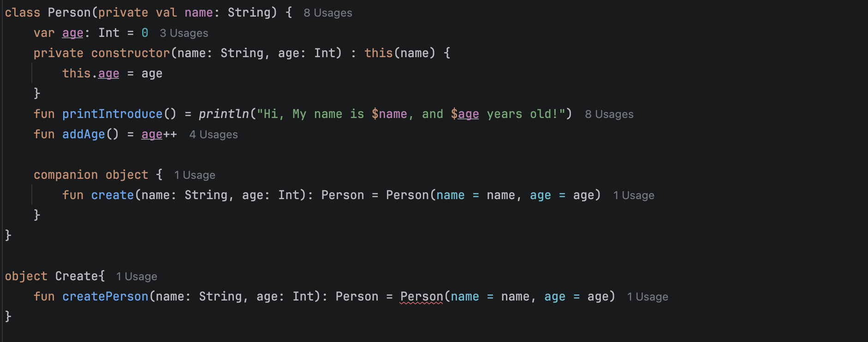Click the '8 Usages' hint beside class Person
Viewport: 868px width, 342px height.
click(328, 13)
